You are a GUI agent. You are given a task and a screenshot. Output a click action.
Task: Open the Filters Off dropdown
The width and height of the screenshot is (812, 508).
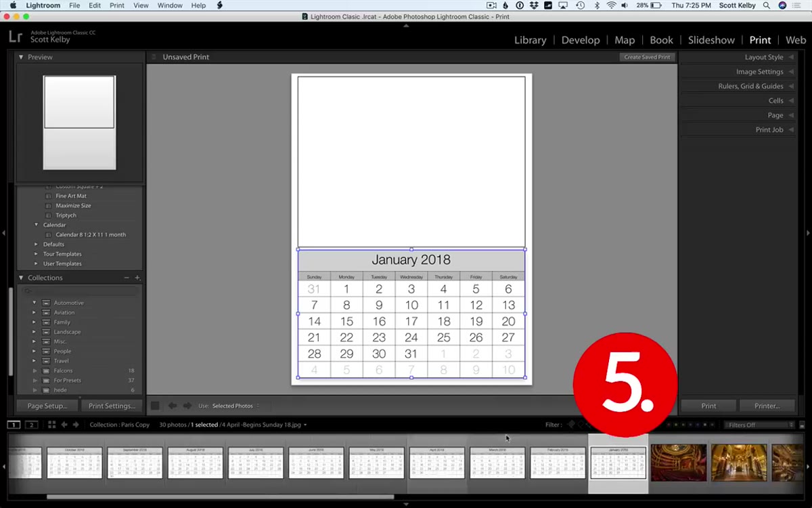click(759, 425)
